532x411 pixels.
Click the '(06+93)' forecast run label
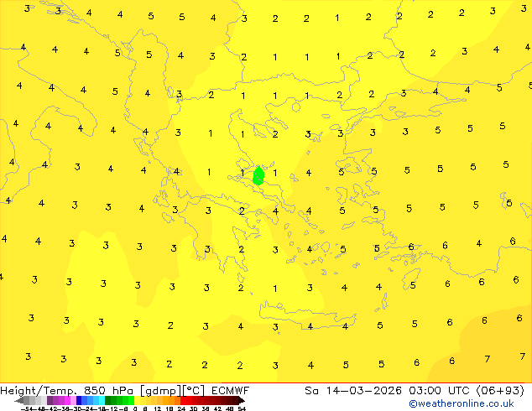500,391
